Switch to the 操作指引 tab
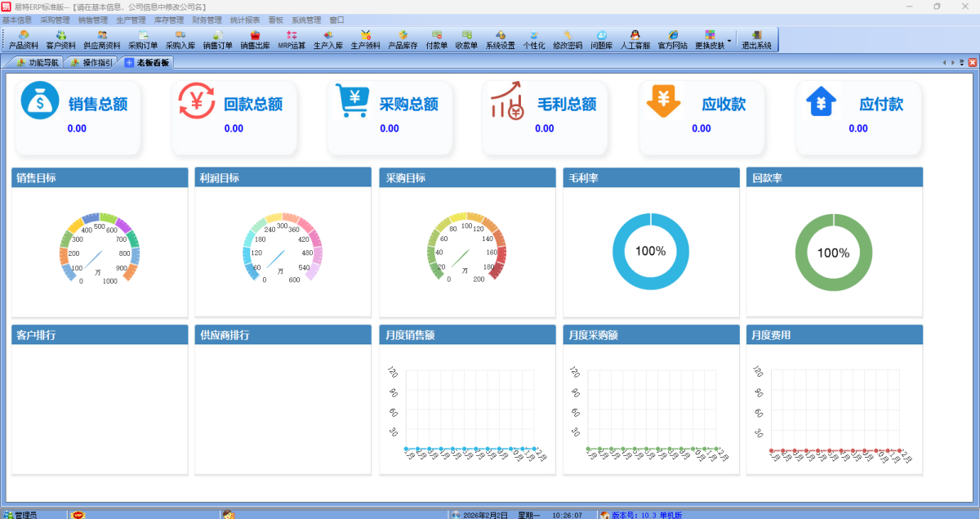Viewport: 980px width, 519px height. coord(91,62)
